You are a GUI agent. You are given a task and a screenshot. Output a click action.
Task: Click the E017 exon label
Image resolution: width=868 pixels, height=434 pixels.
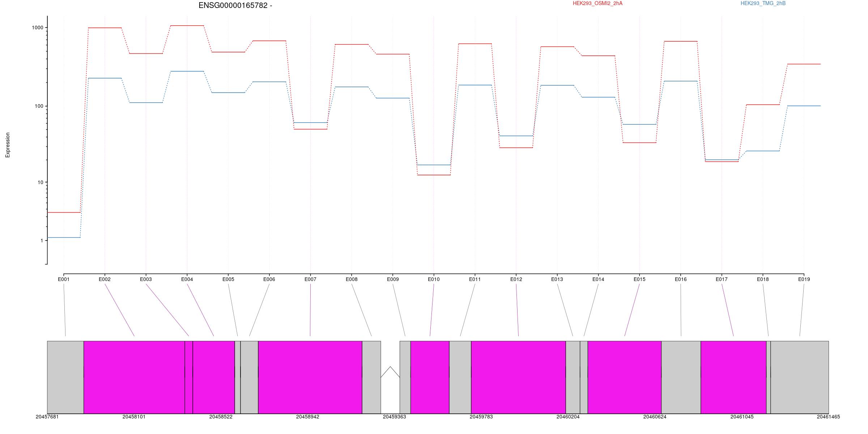[722, 279]
